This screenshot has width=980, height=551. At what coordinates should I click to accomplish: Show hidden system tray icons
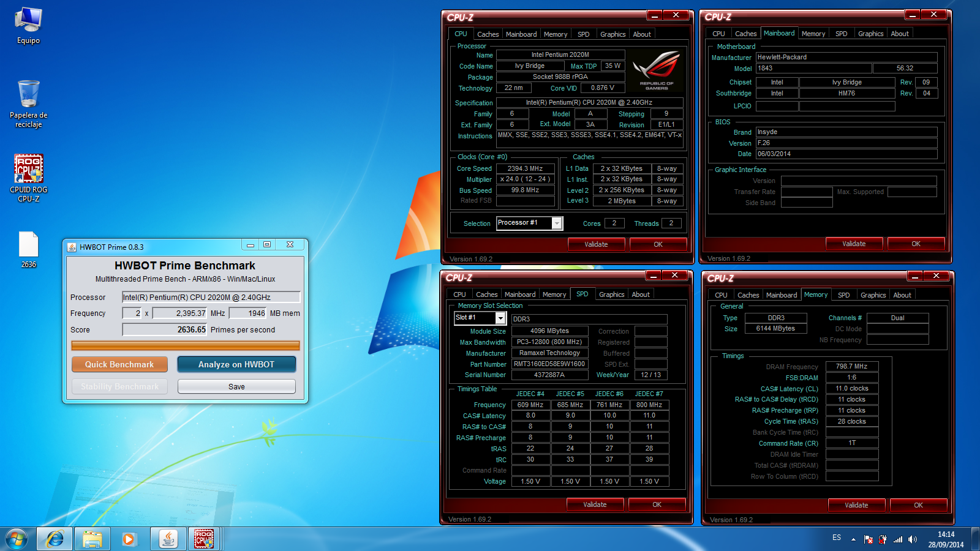tap(853, 539)
